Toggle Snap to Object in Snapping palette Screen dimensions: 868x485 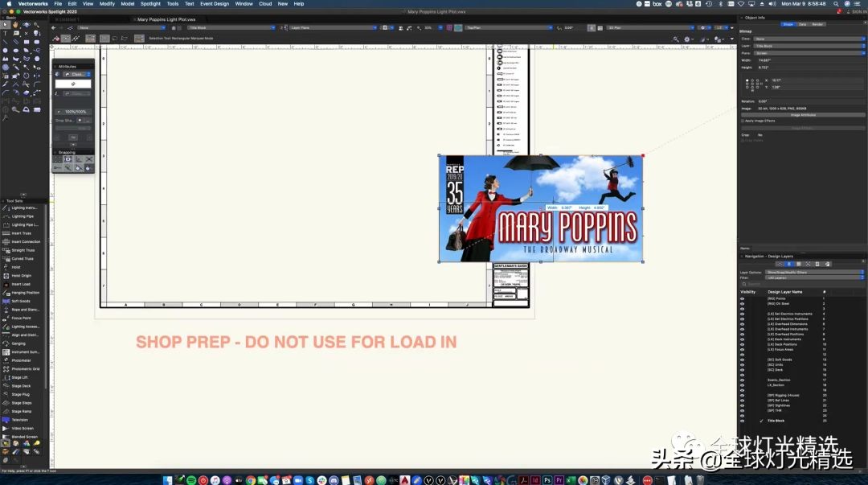(68, 159)
